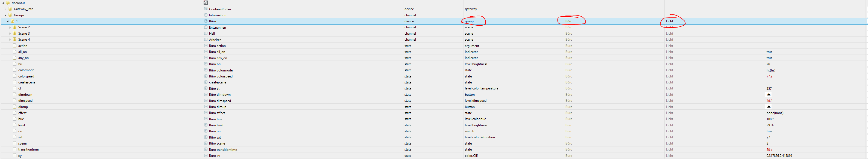
Task: Click the deconz adapter logo icon
Action: (206, 3)
